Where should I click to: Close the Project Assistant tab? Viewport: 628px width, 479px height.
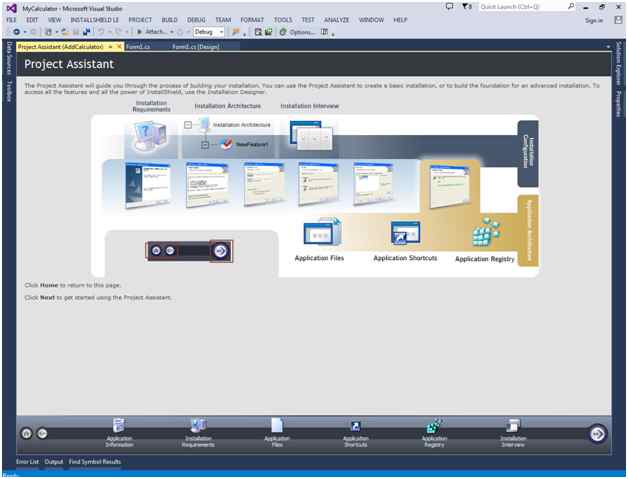coord(119,47)
